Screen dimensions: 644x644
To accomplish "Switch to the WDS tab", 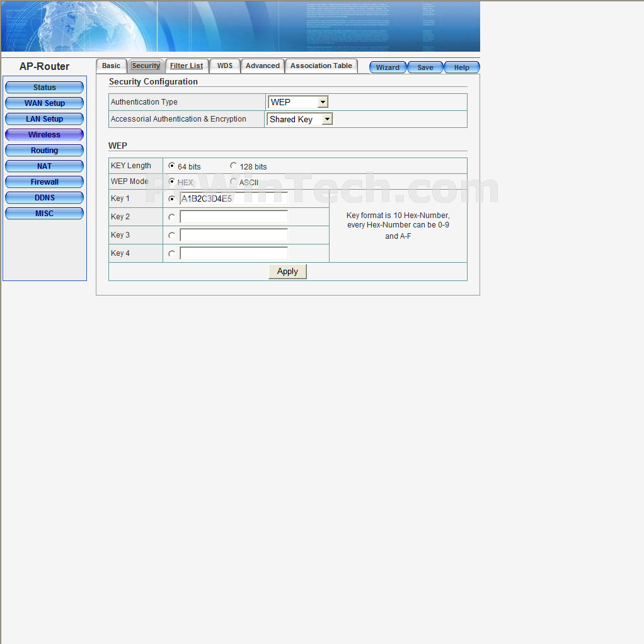I will pos(225,66).
